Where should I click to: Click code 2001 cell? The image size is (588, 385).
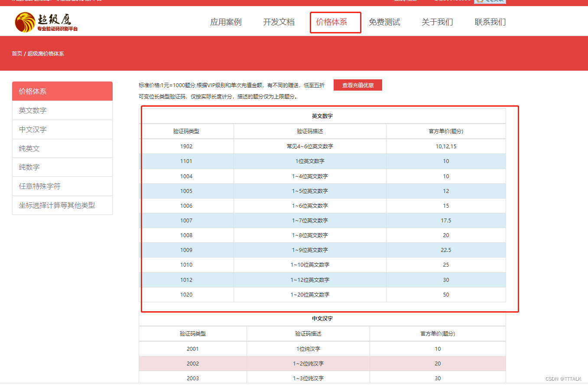pos(193,349)
